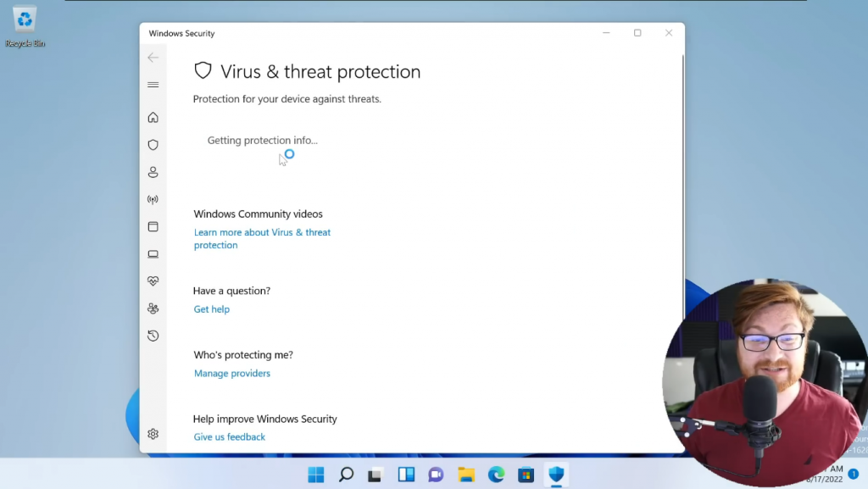
Task: Open Widgets from the taskbar
Action: (406, 475)
